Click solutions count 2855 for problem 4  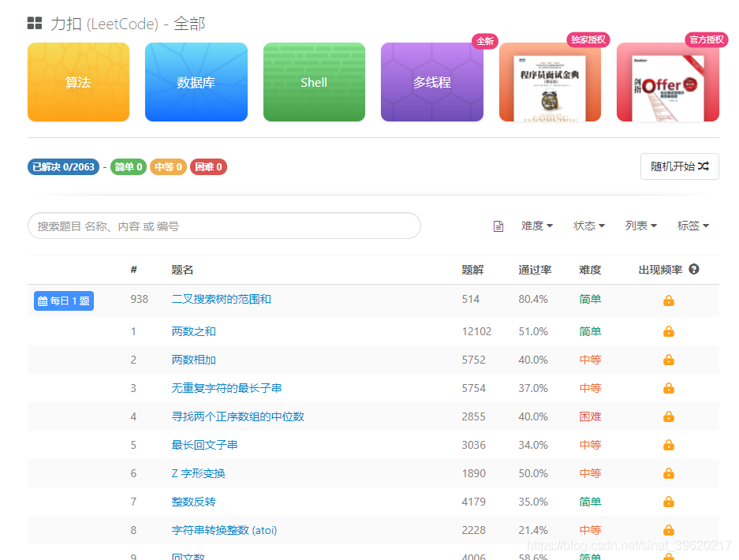[x=474, y=416]
